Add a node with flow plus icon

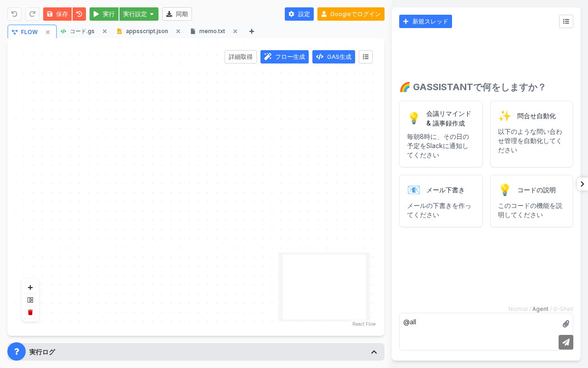click(30, 287)
